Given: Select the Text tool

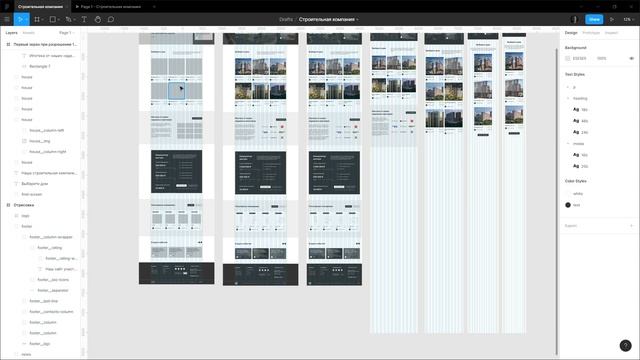Looking at the screenshot, I should click(84, 19).
